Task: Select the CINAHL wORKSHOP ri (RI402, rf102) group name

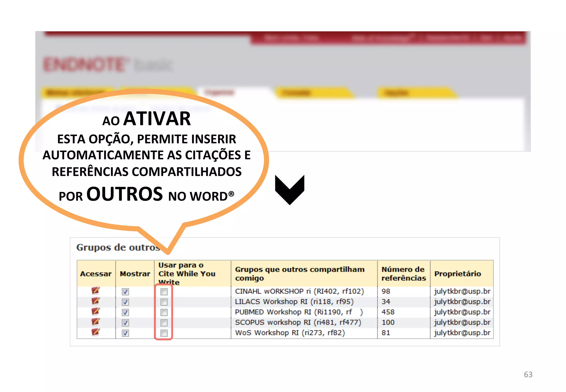Action: [x=299, y=291]
